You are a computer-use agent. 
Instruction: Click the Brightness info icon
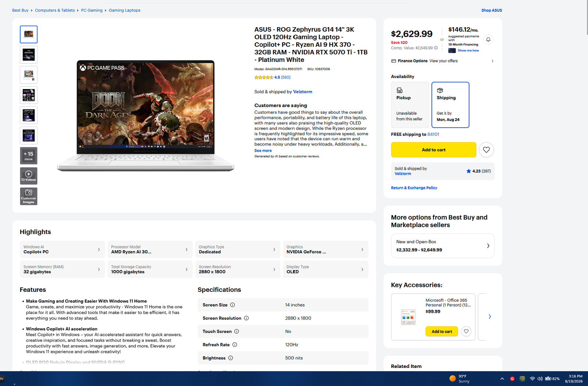tap(230, 358)
